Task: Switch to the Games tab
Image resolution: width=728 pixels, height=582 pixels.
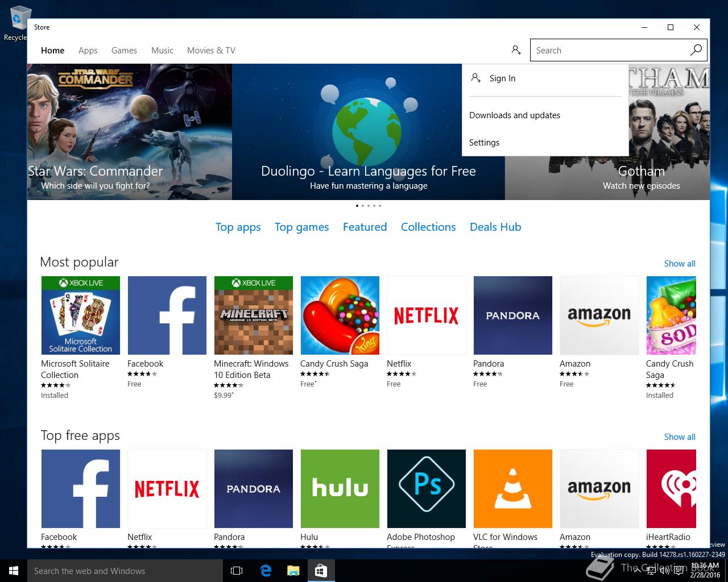Action: (x=124, y=51)
